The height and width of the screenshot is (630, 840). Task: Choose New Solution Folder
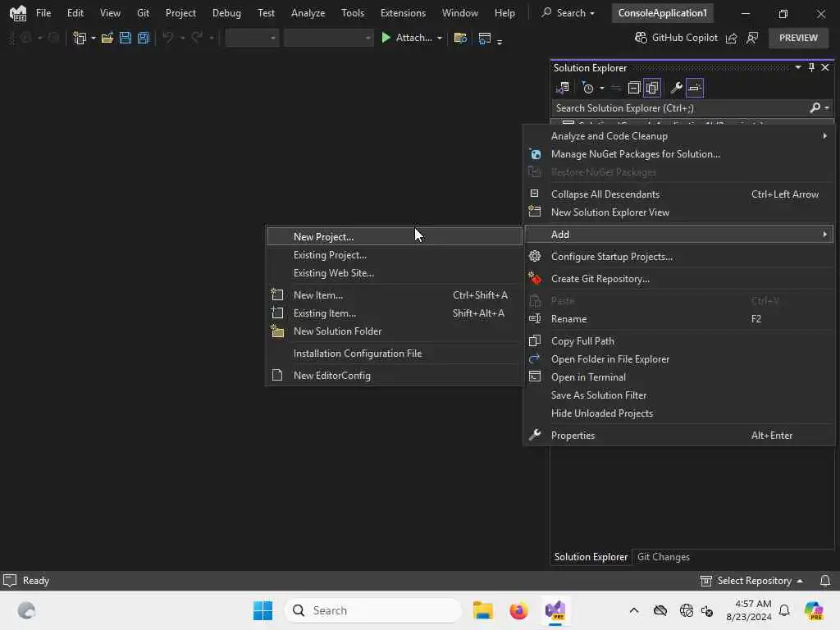(x=395, y=331)
